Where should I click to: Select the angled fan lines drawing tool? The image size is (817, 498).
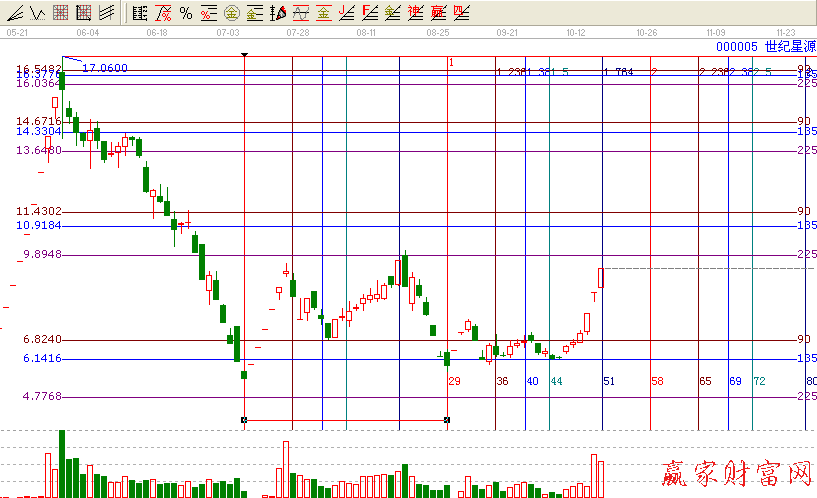16,13
